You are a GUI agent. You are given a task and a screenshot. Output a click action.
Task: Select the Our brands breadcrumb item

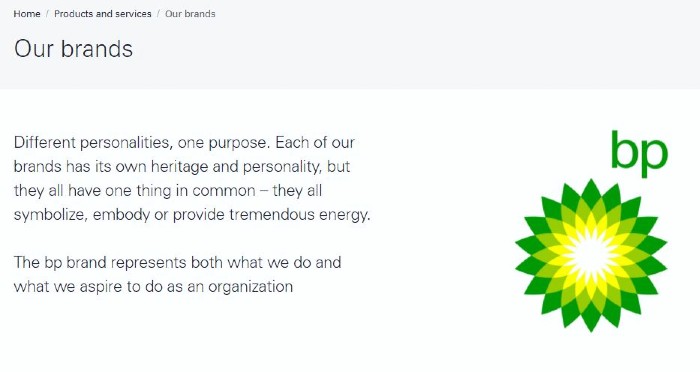coord(190,14)
